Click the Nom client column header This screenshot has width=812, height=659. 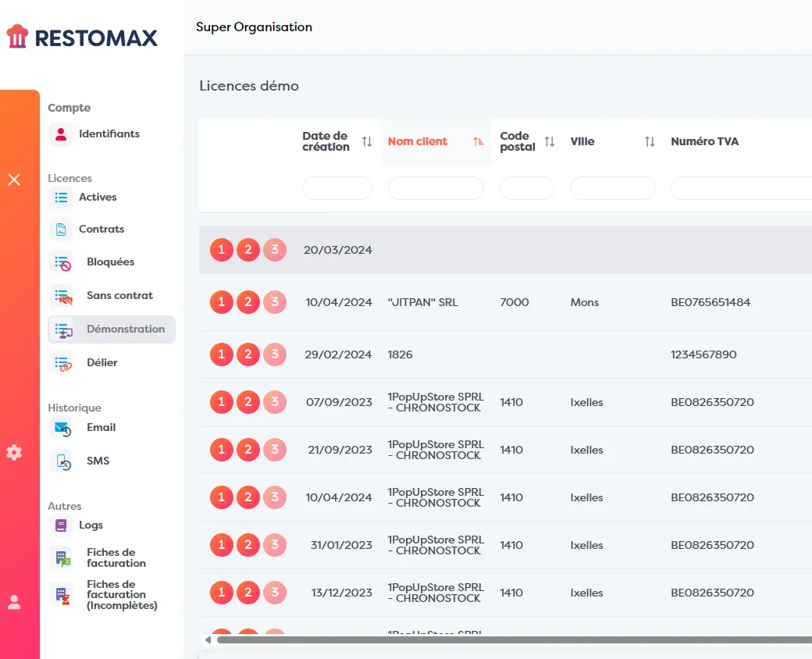point(418,141)
